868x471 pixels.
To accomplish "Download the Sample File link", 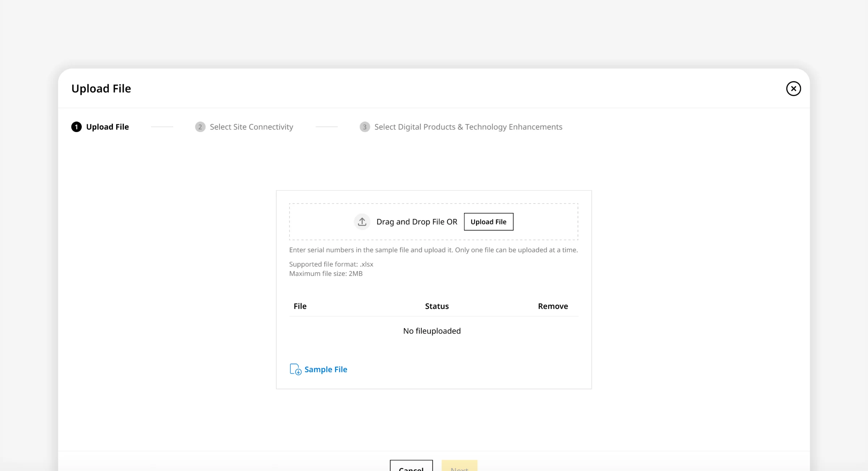I will tap(325, 369).
